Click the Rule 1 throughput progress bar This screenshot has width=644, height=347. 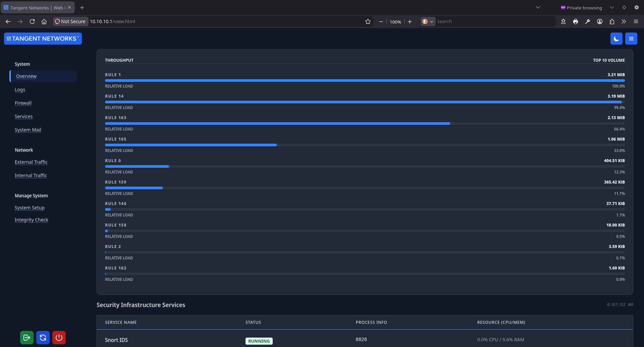[x=365, y=81]
